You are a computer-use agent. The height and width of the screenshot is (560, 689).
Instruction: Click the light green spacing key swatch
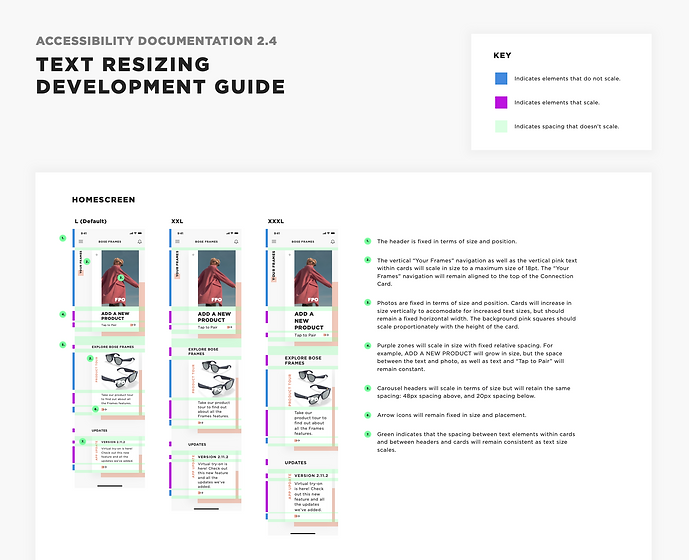501,126
